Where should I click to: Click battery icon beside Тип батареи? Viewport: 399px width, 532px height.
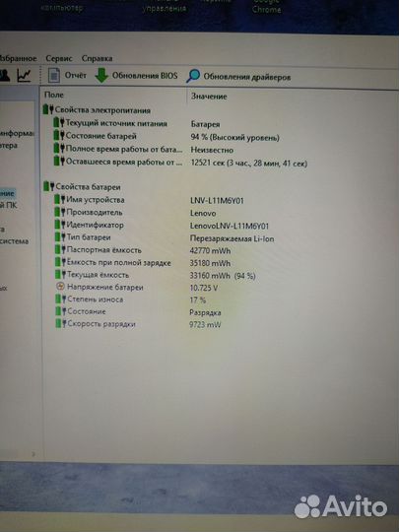point(60,237)
